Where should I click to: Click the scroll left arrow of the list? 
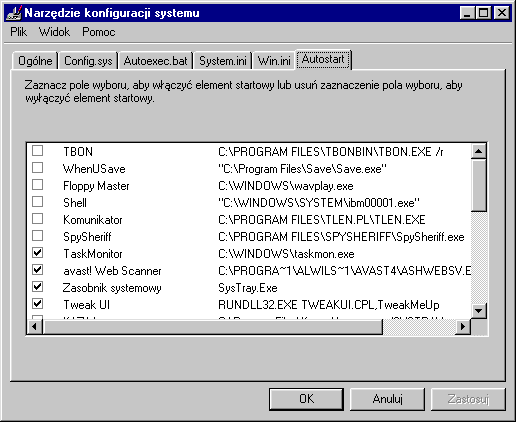(35, 326)
